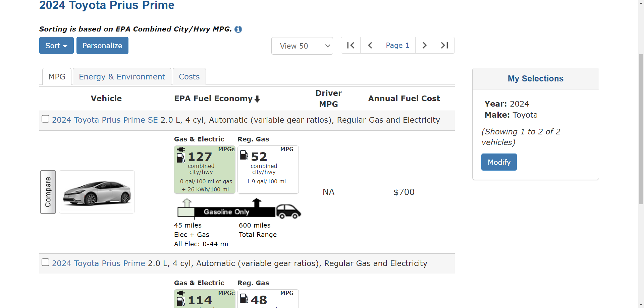Open the 2024 Toyota Prius Prime link
This screenshot has width=644, height=308.
99,263
